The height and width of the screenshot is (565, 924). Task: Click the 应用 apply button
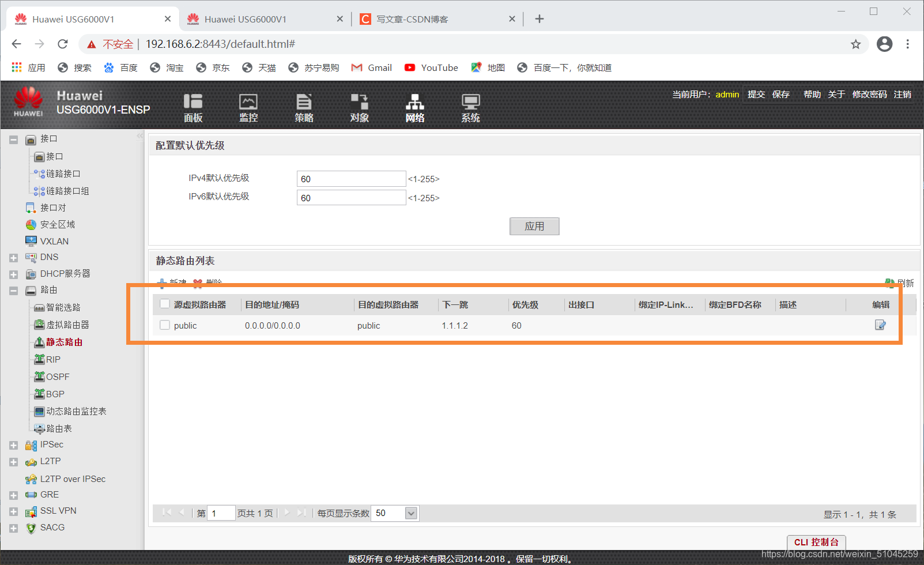coord(534,226)
